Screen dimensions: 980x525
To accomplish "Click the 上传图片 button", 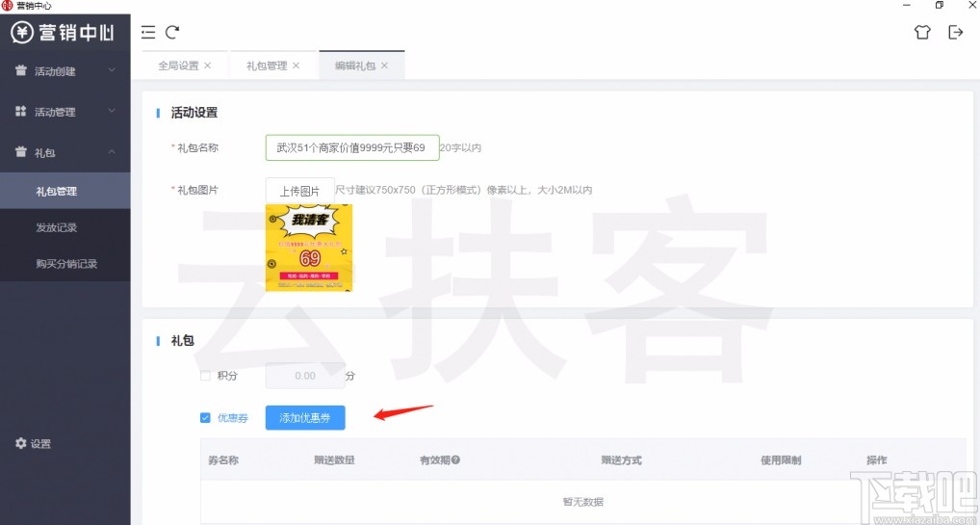I will [x=300, y=190].
